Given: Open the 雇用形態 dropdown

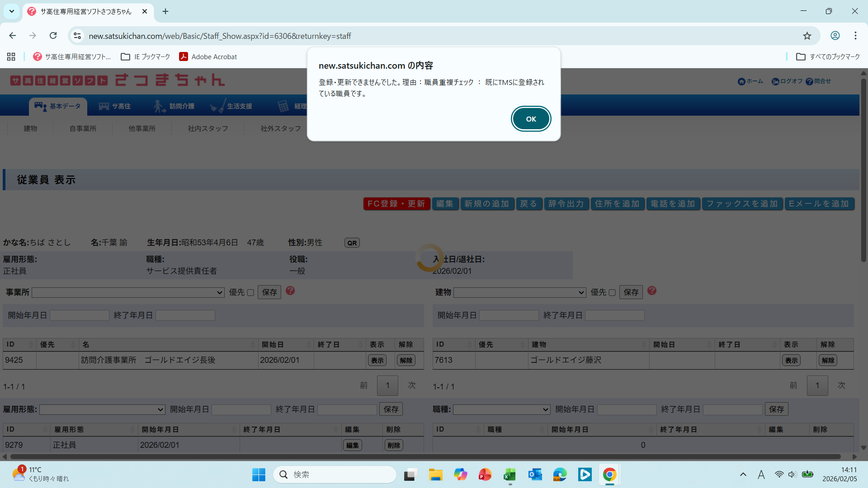Looking at the screenshot, I should (102, 409).
